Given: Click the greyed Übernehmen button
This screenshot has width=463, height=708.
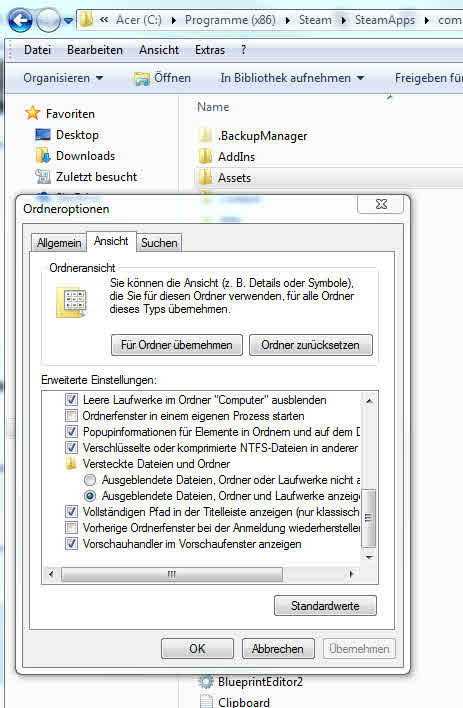Looking at the screenshot, I should [359, 649].
